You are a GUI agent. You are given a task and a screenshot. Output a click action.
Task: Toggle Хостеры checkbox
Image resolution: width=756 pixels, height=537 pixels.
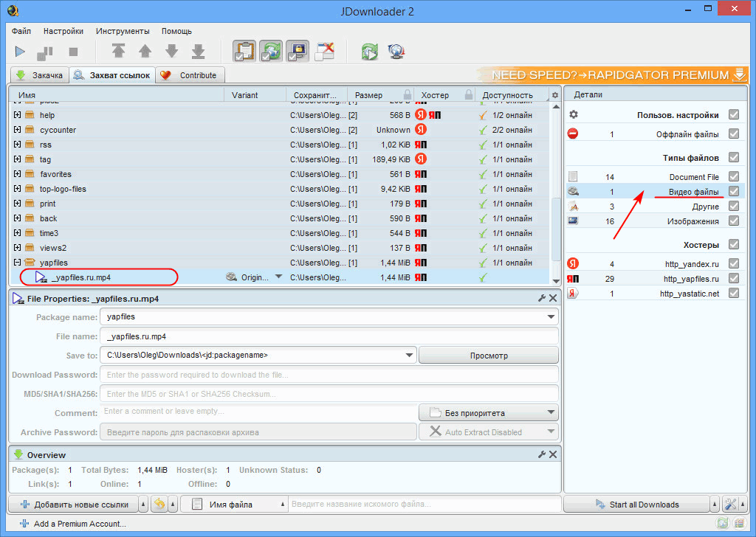coord(734,245)
